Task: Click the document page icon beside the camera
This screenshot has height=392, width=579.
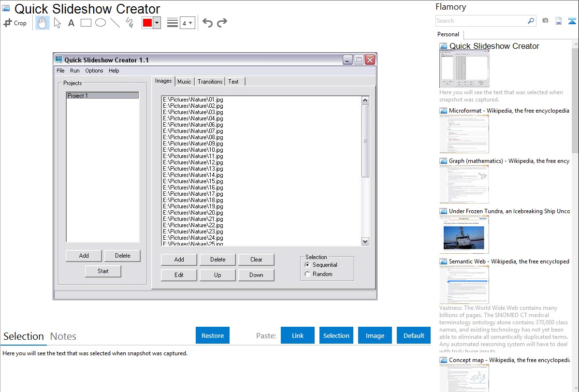Action: (559, 21)
